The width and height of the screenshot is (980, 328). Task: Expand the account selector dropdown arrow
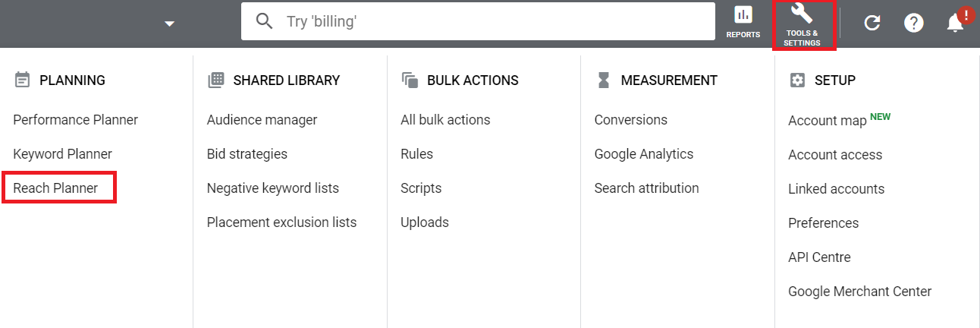170,24
